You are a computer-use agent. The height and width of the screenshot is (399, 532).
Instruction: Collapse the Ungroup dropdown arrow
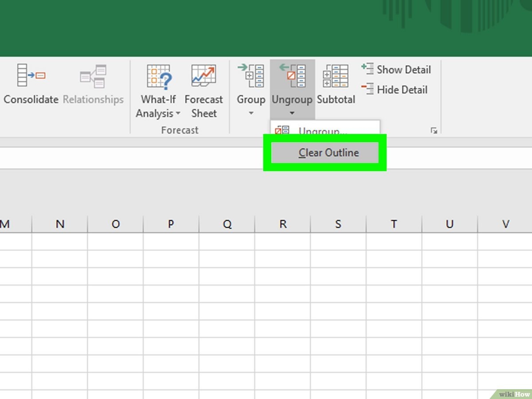pos(292,113)
